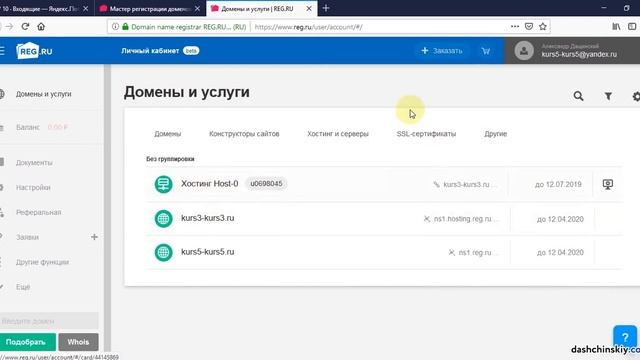
Task: Open the kurs3-kurs3.ru domain
Action: coord(208,218)
